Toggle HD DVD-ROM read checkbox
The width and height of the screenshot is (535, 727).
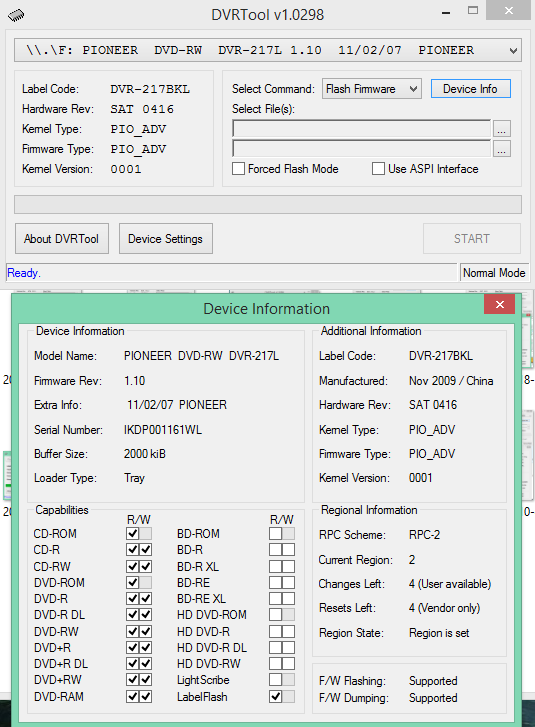(x=275, y=615)
